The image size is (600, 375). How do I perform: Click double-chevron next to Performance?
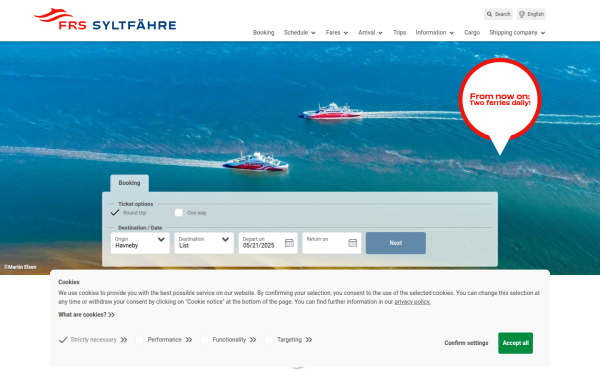[189, 340]
